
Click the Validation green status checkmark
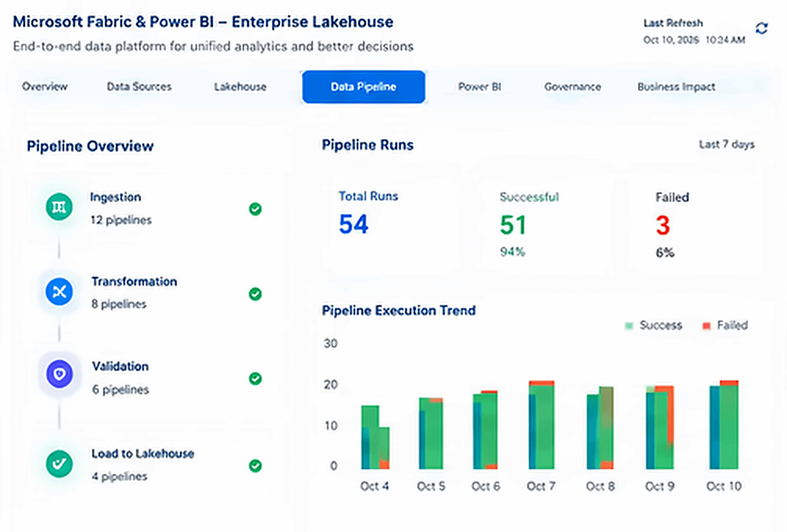tap(255, 378)
